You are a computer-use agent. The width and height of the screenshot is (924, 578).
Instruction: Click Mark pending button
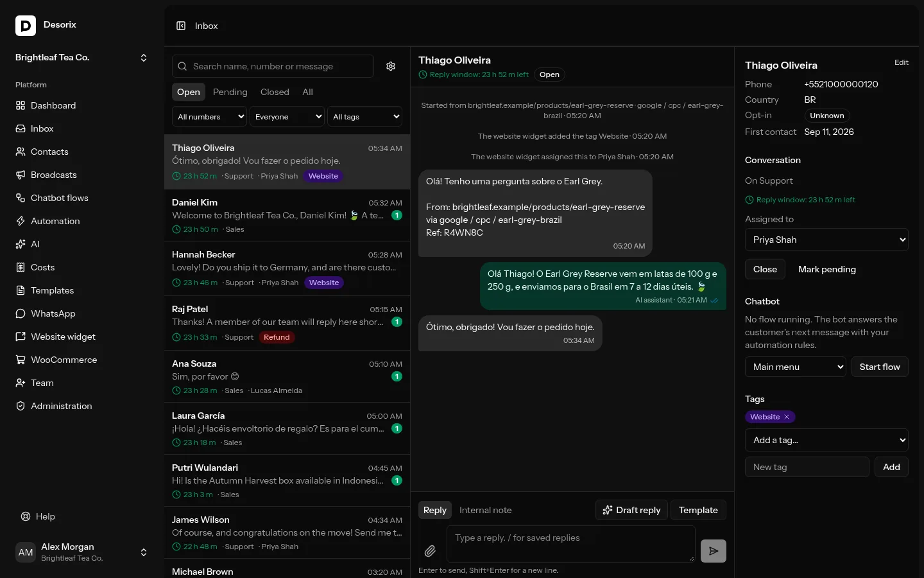(x=827, y=269)
